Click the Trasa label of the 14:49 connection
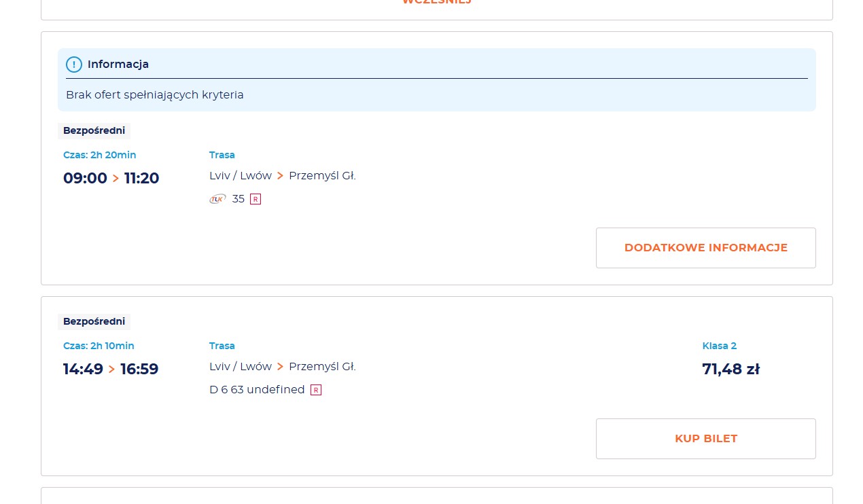This screenshot has width=863, height=504. pos(222,346)
